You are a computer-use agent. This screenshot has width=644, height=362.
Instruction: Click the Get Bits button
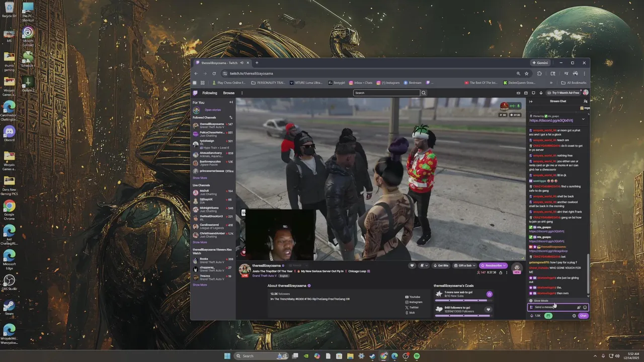441,265
